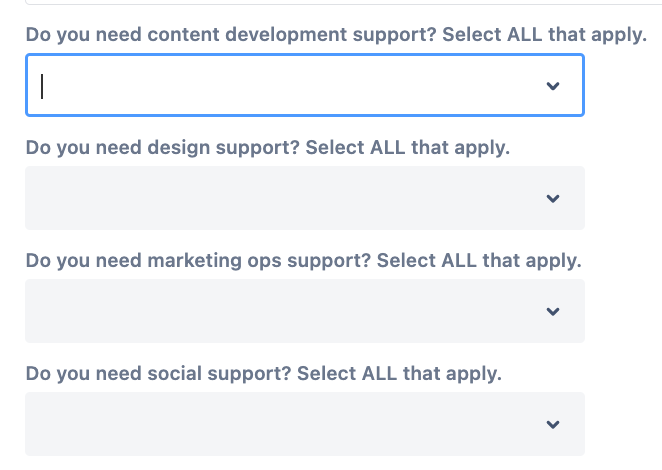The height and width of the screenshot is (470, 662).
Task: Click the social support dropdown chevron arrow
Action: (x=553, y=425)
